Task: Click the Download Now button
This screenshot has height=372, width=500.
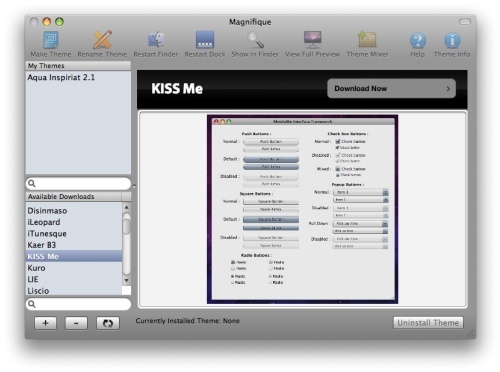Action: (x=391, y=89)
